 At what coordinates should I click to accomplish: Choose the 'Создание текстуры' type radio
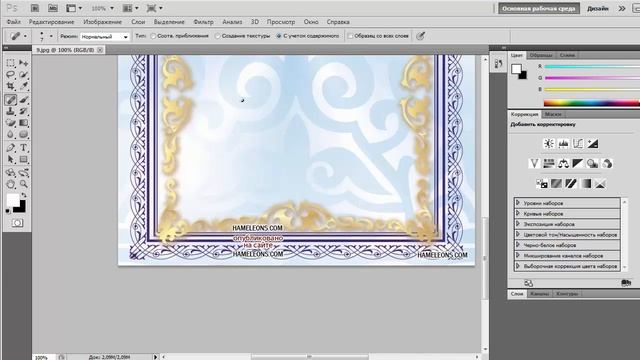(218, 36)
